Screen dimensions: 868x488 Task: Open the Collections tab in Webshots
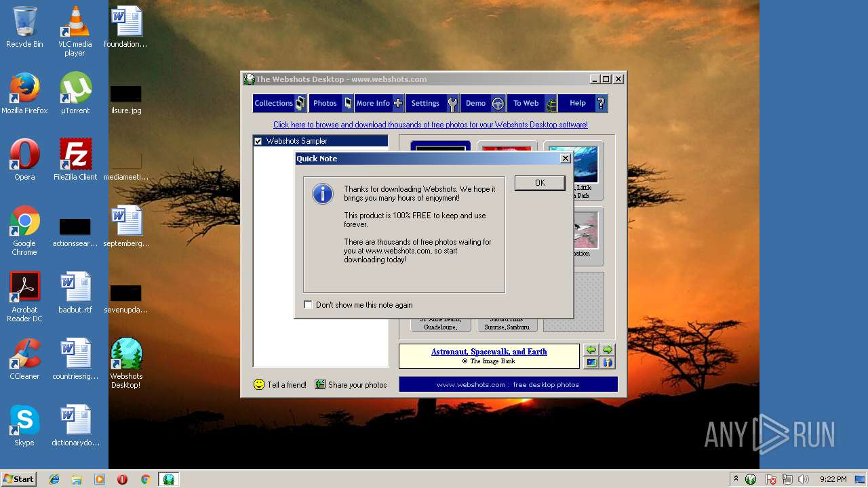tap(279, 103)
